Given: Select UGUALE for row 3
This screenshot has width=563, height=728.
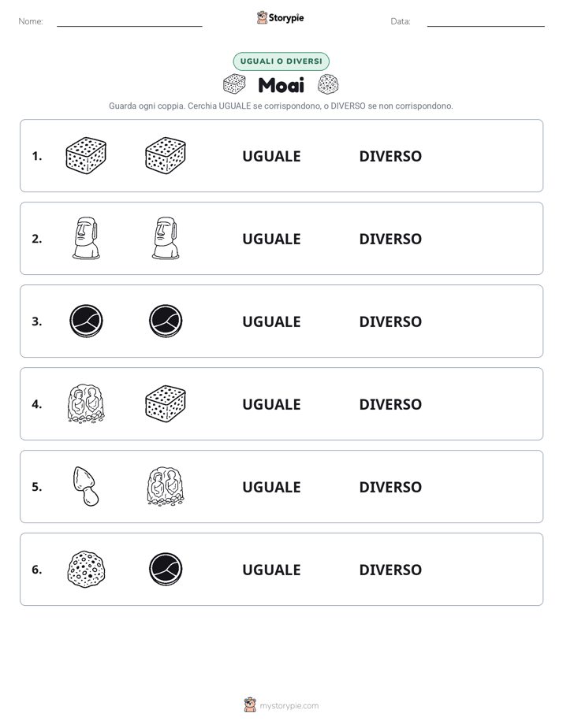Looking at the screenshot, I should [271, 321].
